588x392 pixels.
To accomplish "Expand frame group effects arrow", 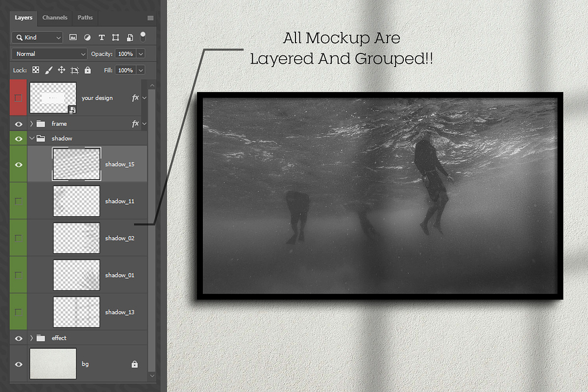I will pyautogui.click(x=144, y=124).
